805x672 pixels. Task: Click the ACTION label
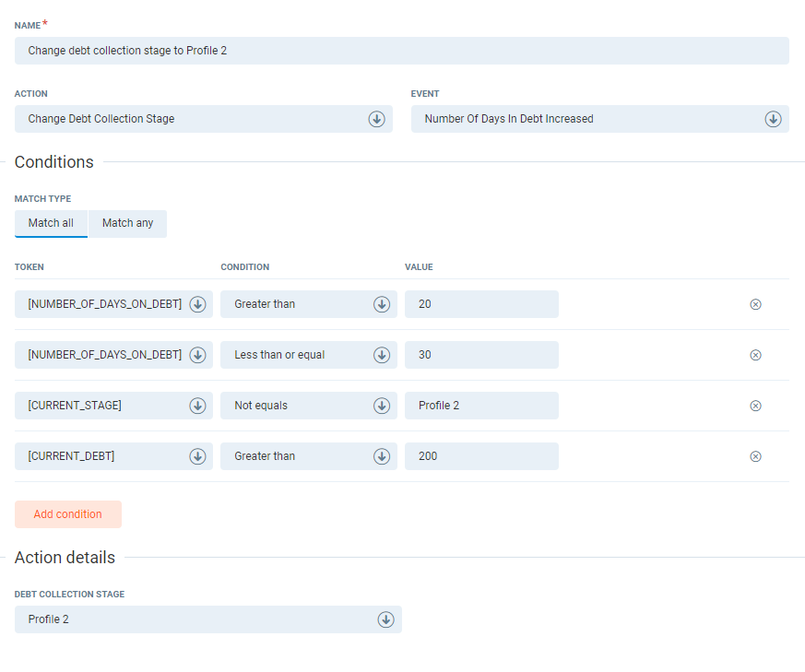point(30,94)
